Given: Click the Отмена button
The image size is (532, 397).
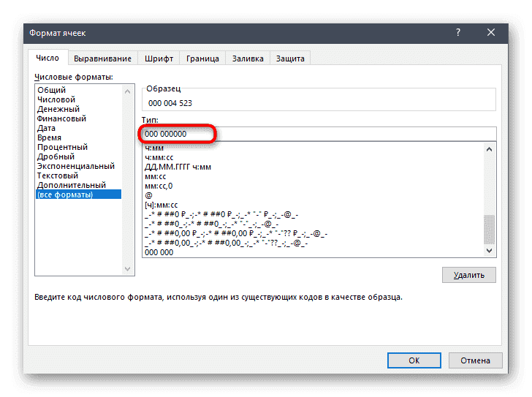Looking at the screenshot, I should (474, 360).
